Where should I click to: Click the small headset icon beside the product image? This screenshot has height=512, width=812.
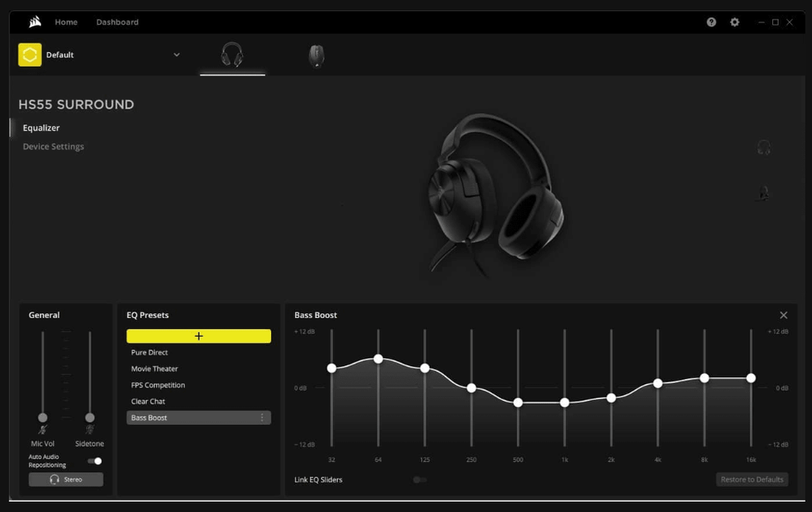click(x=763, y=147)
